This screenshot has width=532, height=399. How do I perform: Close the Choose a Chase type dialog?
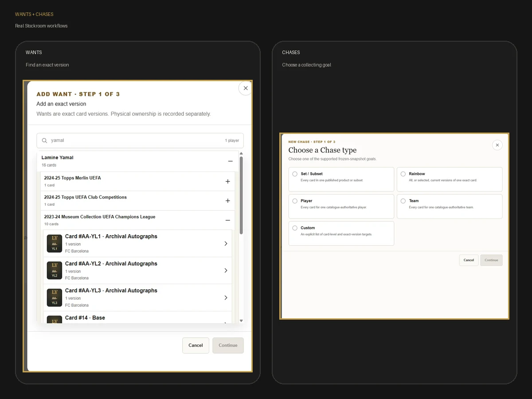click(497, 145)
